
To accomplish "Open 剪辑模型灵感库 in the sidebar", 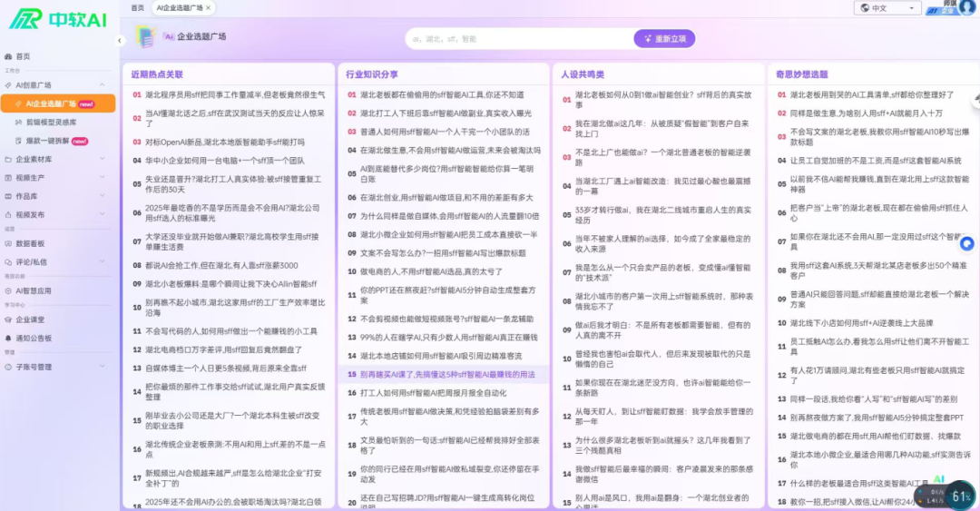I will (x=51, y=123).
